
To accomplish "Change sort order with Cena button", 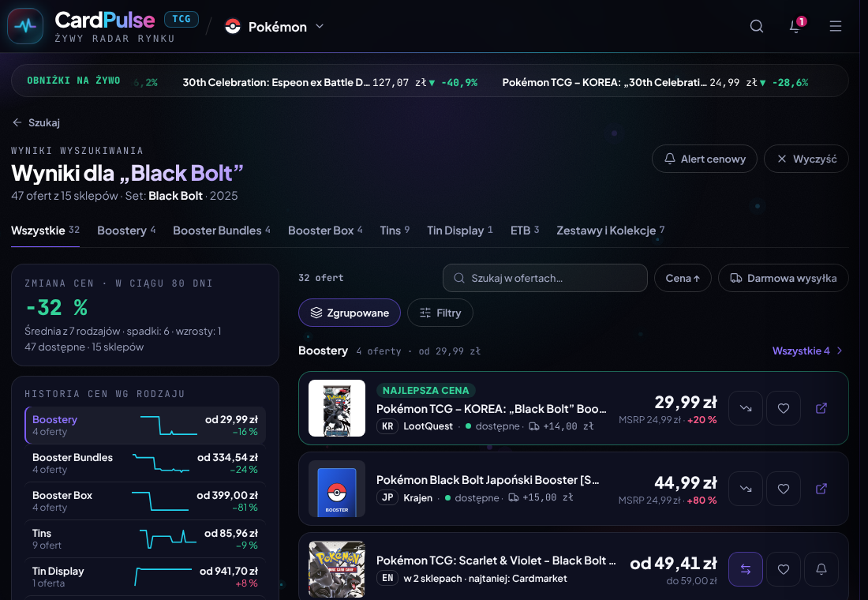I will [683, 278].
